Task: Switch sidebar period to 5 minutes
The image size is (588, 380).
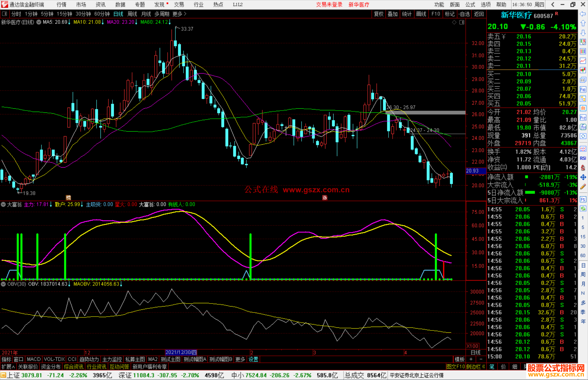Action: pyautogui.click(x=583, y=227)
